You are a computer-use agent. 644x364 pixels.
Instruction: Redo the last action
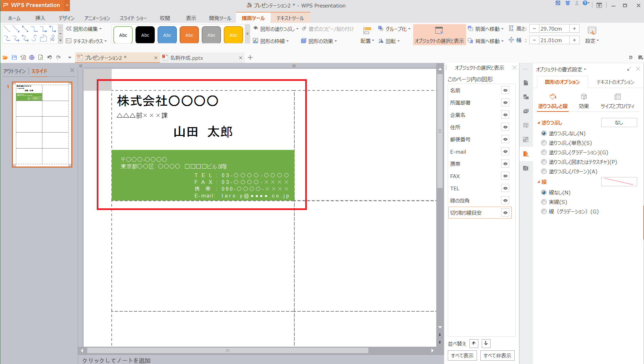click(x=58, y=57)
